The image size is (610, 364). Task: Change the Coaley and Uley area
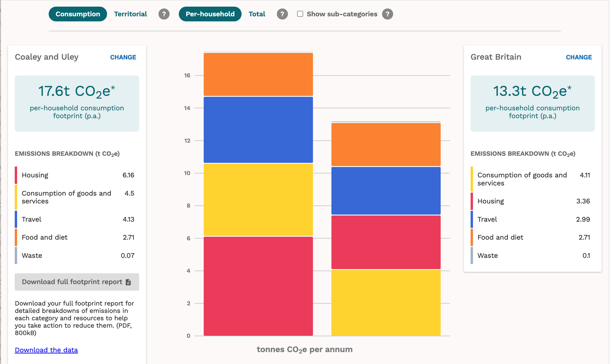[123, 57]
